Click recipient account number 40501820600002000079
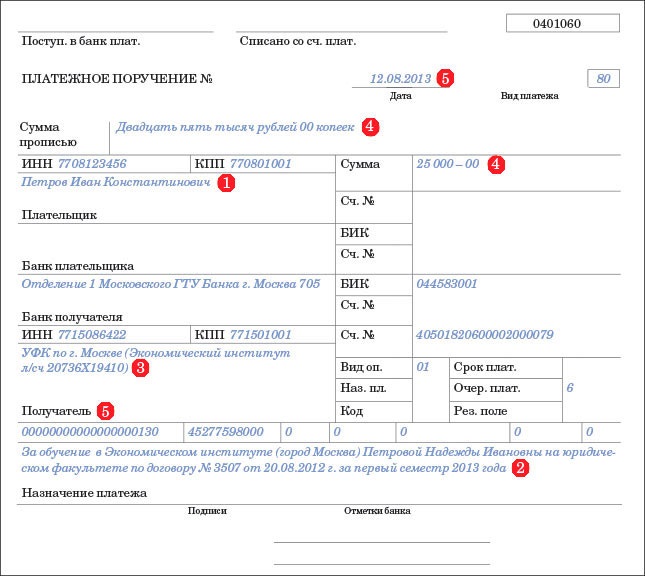The image size is (645, 576). pyautogui.click(x=485, y=334)
